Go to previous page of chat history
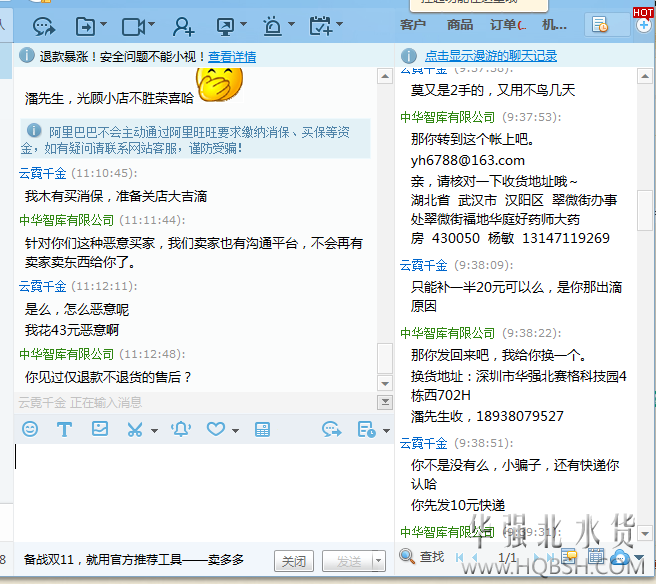The image size is (656, 584). [x=474, y=557]
